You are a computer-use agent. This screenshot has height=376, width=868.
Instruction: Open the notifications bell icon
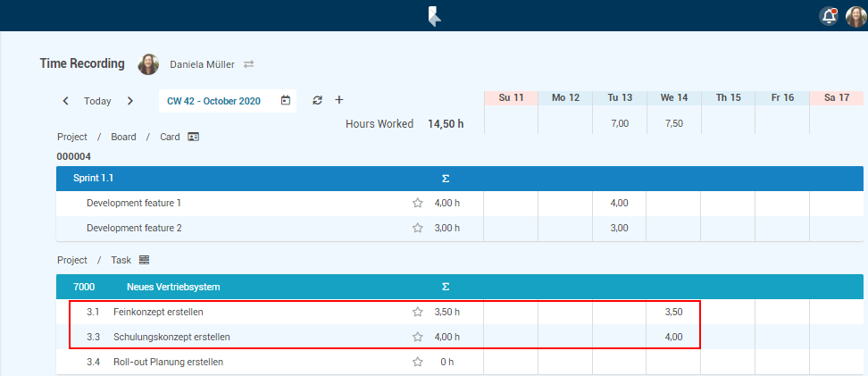829,16
